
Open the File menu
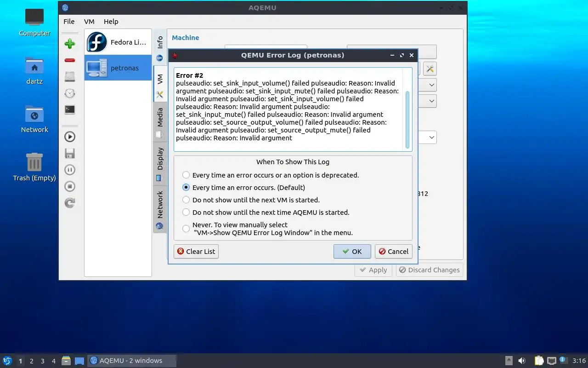pos(69,22)
